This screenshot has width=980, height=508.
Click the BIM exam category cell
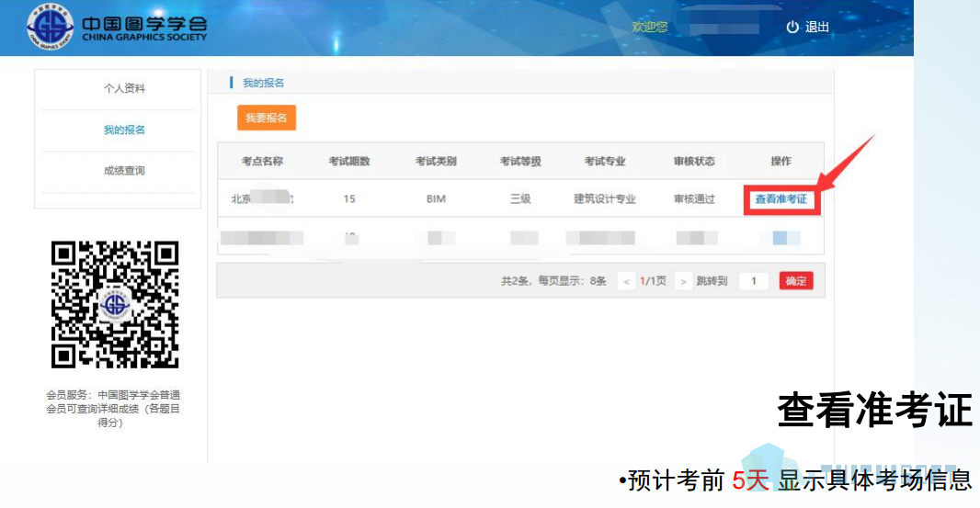pos(437,198)
